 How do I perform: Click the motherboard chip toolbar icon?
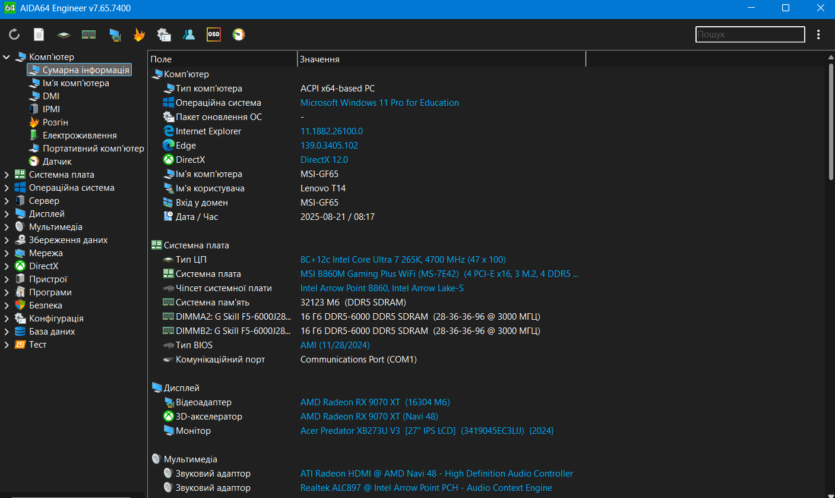[x=63, y=35]
